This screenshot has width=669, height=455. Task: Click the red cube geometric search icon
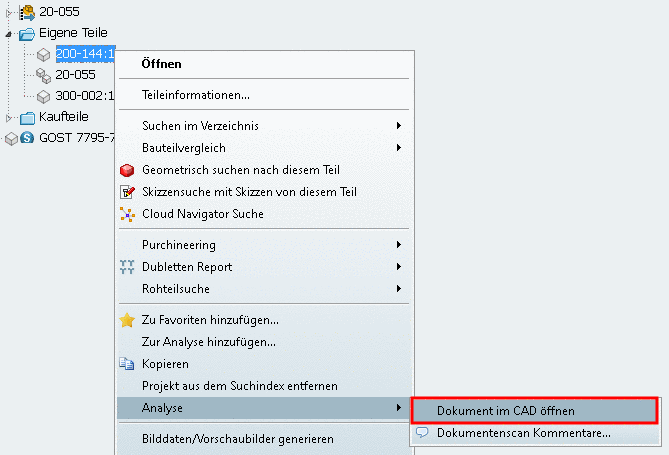(127, 170)
